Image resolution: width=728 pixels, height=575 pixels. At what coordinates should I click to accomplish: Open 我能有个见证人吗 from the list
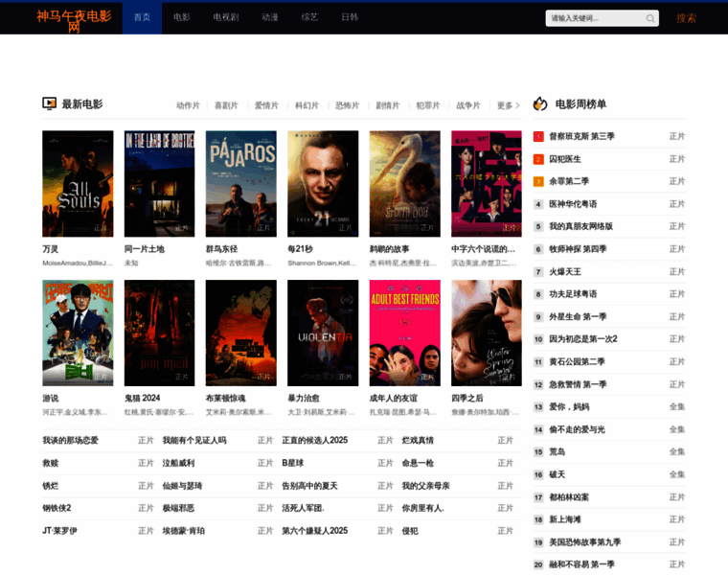click(x=194, y=440)
